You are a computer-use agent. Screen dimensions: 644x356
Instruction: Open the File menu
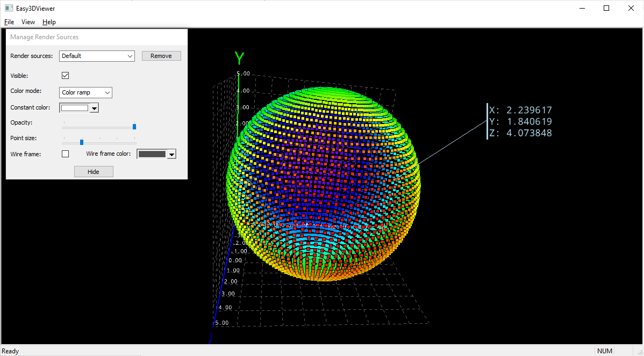pos(9,22)
